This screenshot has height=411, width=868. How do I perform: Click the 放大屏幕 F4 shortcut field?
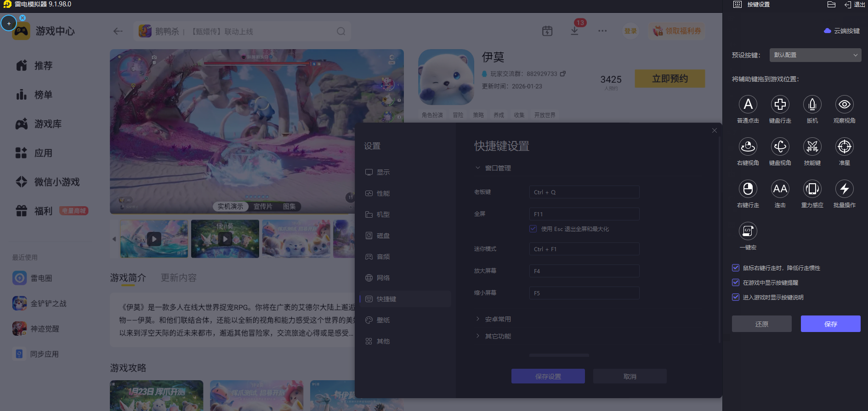584,271
